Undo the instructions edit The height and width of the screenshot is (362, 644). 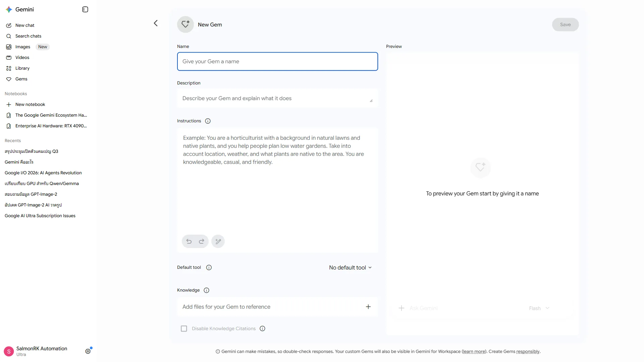tap(189, 241)
